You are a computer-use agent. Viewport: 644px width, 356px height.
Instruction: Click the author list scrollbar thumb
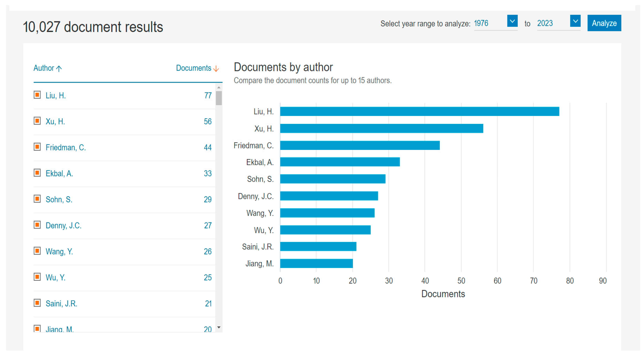point(219,98)
